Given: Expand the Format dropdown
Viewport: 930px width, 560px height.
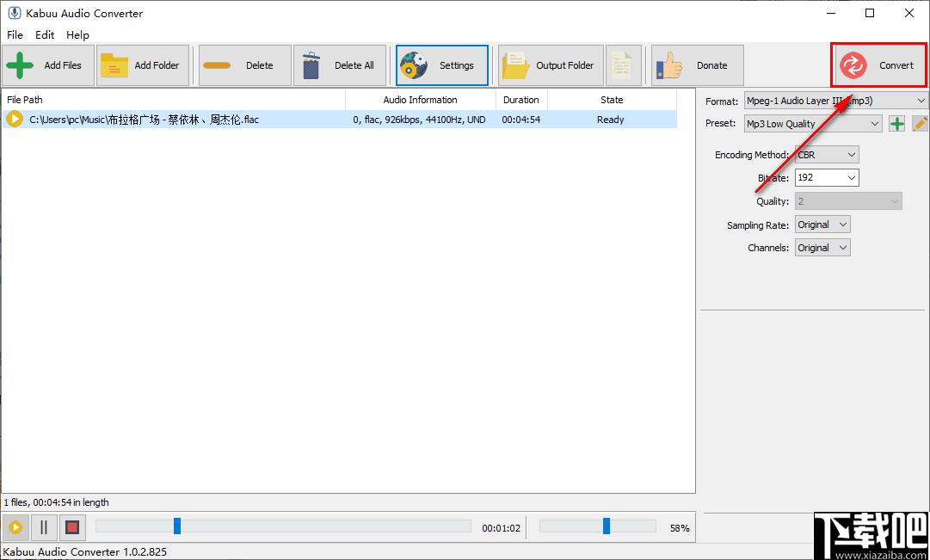Looking at the screenshot, I should pos(835,101).
